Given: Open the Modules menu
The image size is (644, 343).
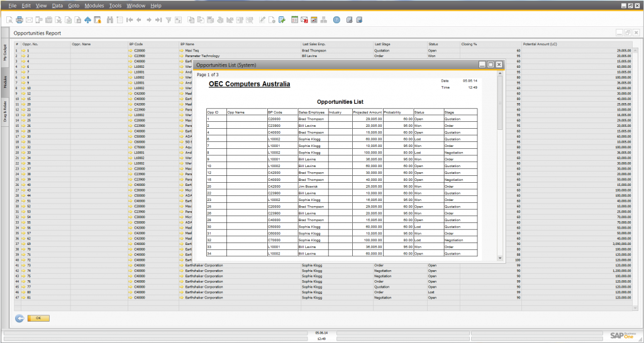Looking at the screenshot, I should (x=94, y=5).
